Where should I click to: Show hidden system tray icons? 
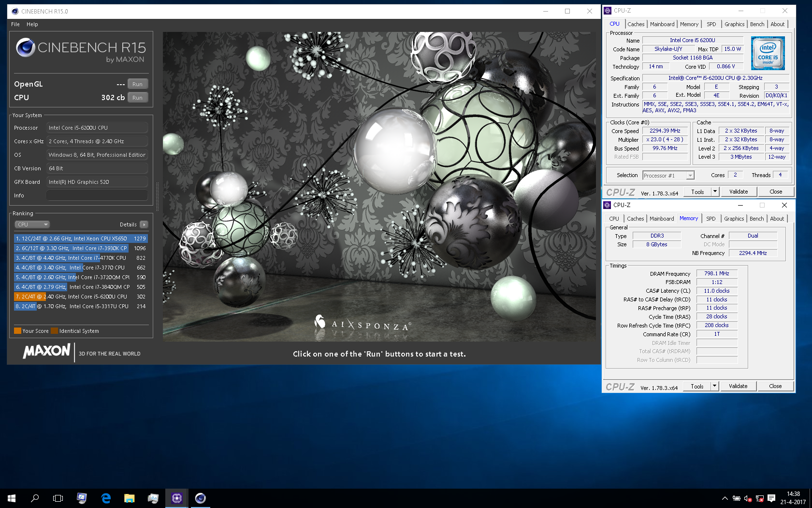(x=725, y=498)
